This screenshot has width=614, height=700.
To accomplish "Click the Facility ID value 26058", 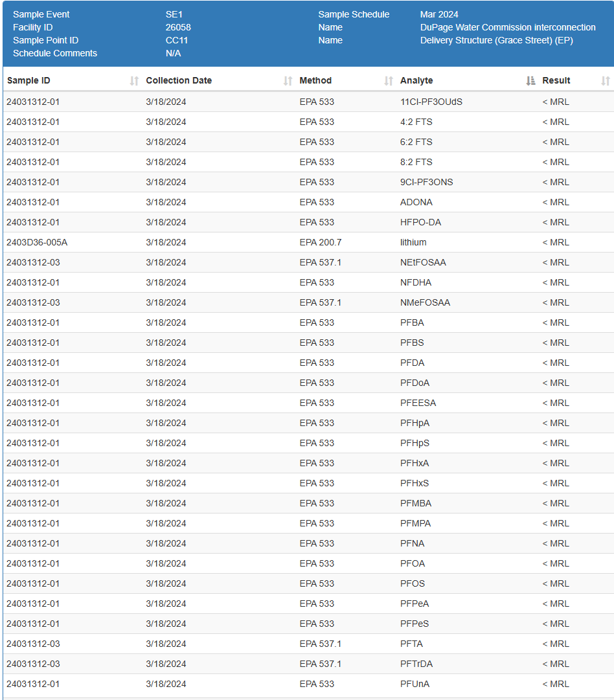I will click(178, 27).
